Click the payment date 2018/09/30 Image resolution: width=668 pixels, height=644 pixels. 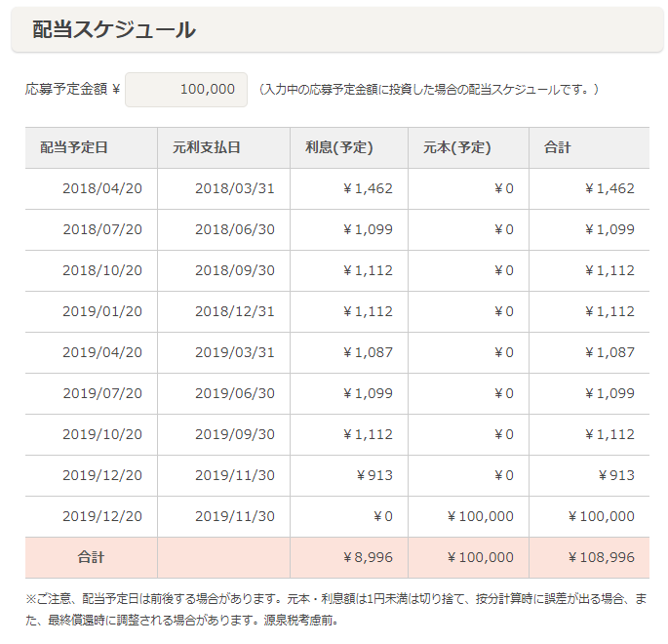point(235,270)
